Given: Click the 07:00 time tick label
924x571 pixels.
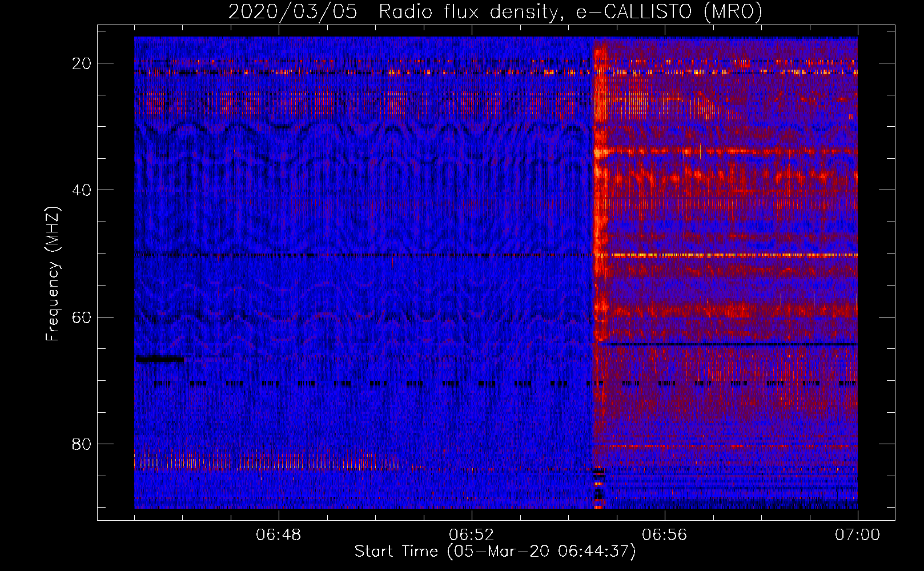Looking at the screenshot, I should click(857, 535).
